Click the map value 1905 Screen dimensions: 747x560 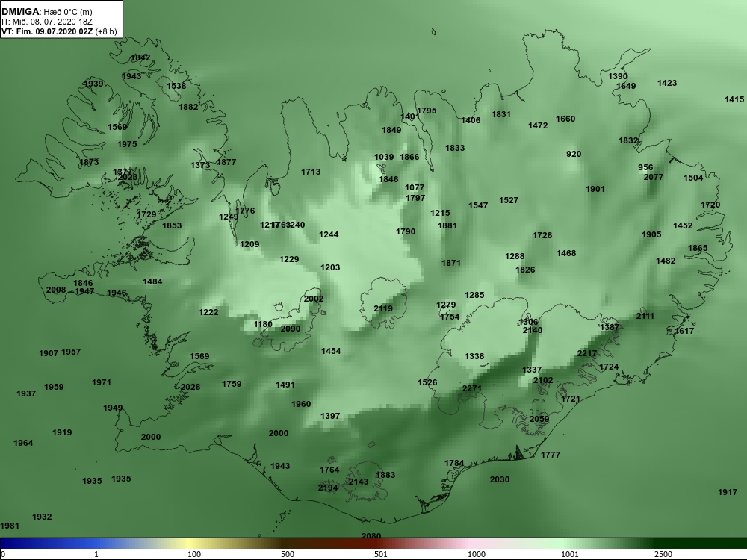pyautogui.click(x=651, y=234)
